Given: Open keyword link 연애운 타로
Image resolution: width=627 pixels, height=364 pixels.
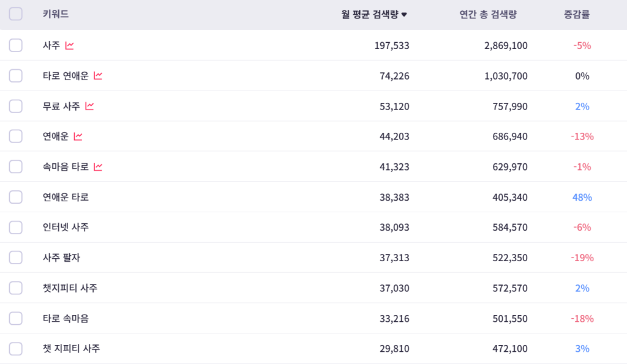Looking at the screenshot, I should click(66, 197).
